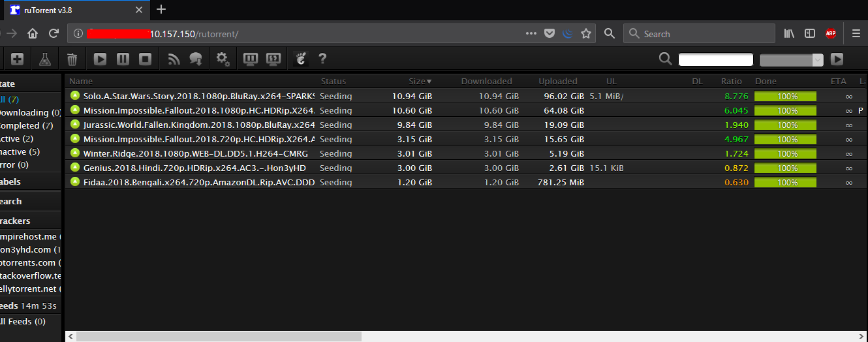The width and height of the screenshot is (868, 342).
Task: Select Mission.Impossible.Fallout 720p torrent
Action: pyautogui.click(x=466, y=139)
